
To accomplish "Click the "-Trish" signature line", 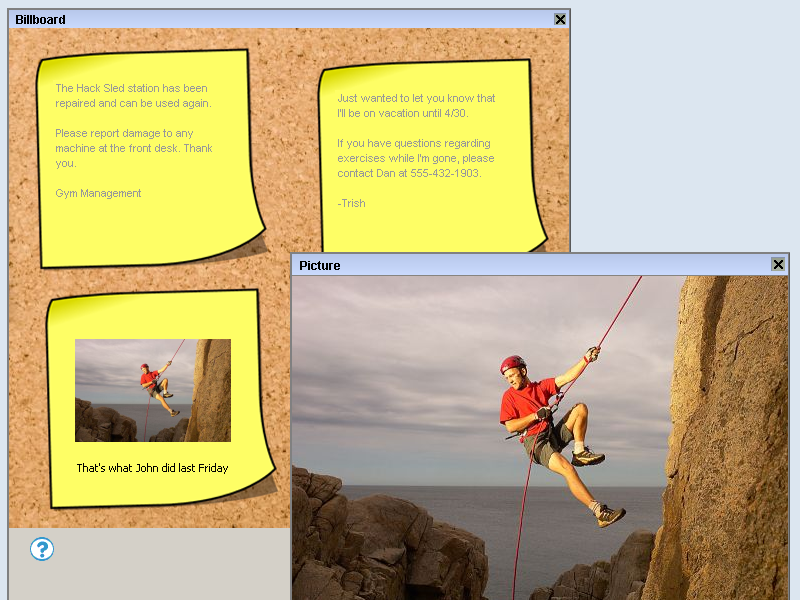I will click(x=351, y=203).
